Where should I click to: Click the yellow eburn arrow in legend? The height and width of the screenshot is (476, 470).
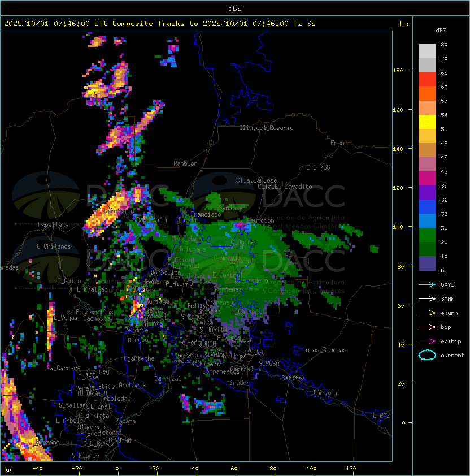click(x=427, y=313)
